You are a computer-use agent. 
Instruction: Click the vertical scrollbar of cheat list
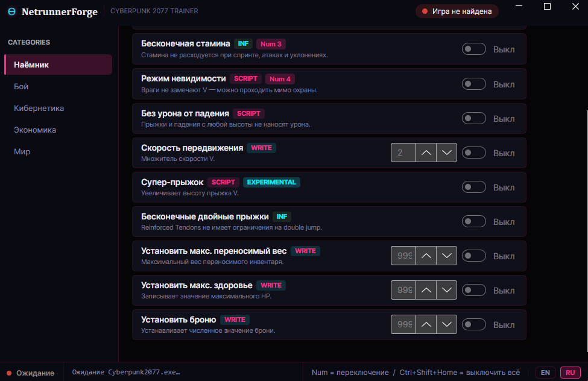coord(587,231)
